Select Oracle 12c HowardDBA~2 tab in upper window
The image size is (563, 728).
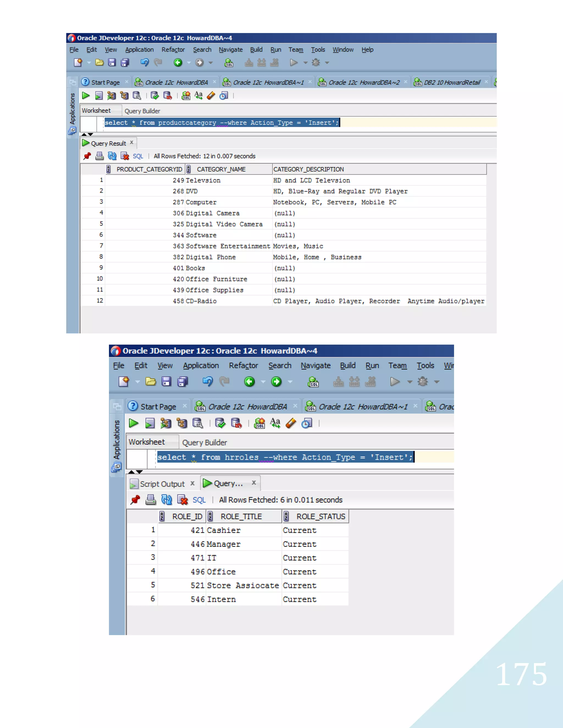coord(364,82)
